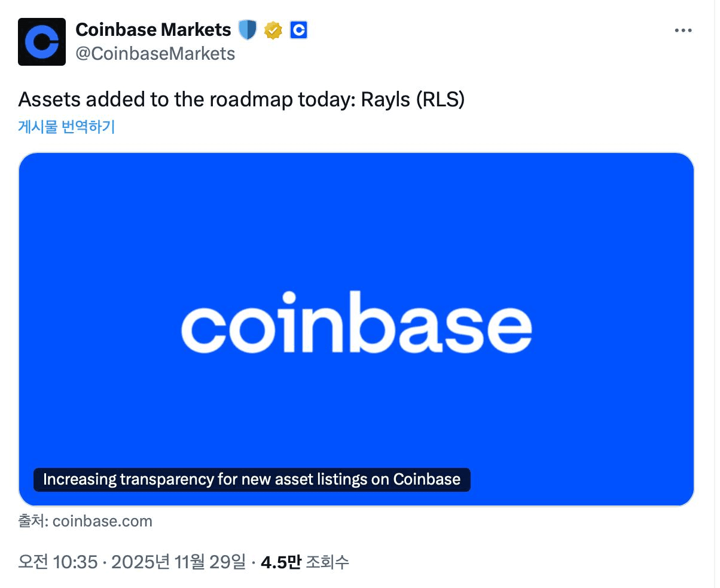Open the @CoinbaseMarkets handle link
Screen dimensions: 720x588
click(155, 54)
